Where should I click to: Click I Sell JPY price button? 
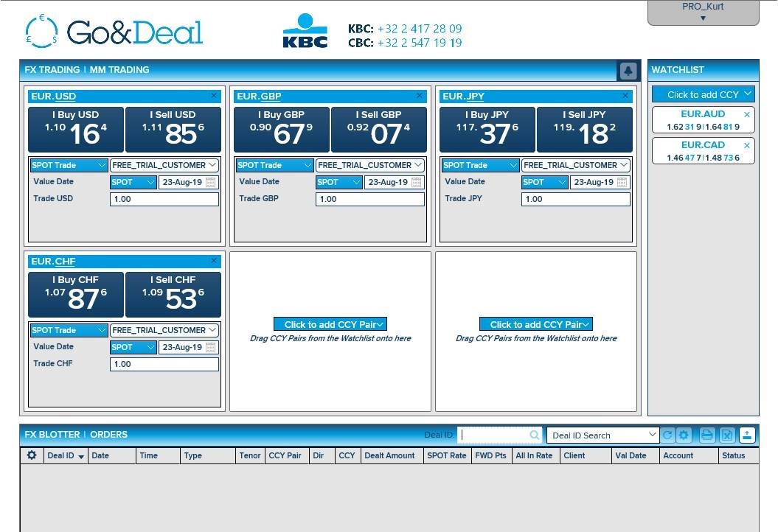click(585, 130)
